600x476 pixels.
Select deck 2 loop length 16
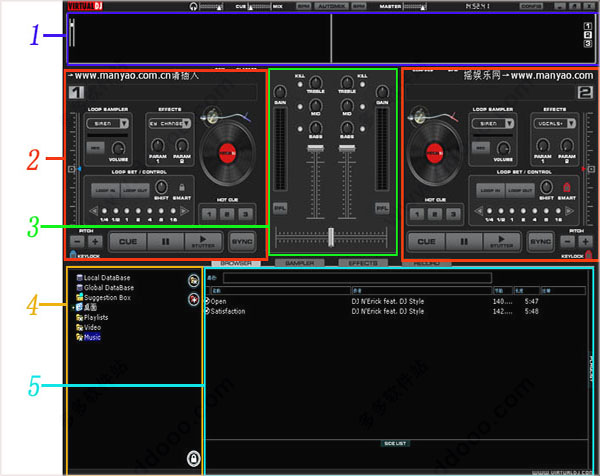click(x=558, y=211)
